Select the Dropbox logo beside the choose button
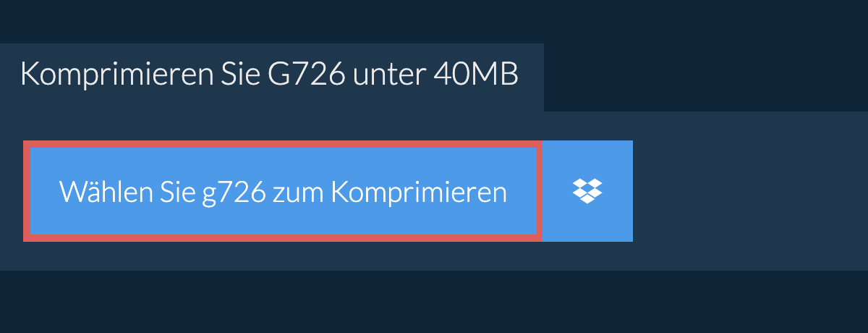The height and width of the screenshot is (333, 868). click(x=587, y=191)
